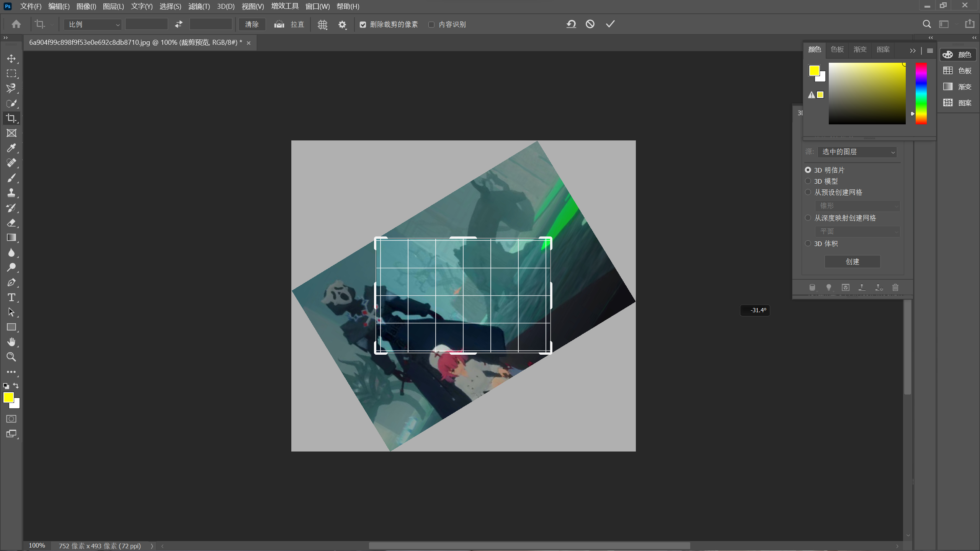The image size is (980, 551).
Task: Select the Horizontal Type tool
Action: [x=11, y=297]
